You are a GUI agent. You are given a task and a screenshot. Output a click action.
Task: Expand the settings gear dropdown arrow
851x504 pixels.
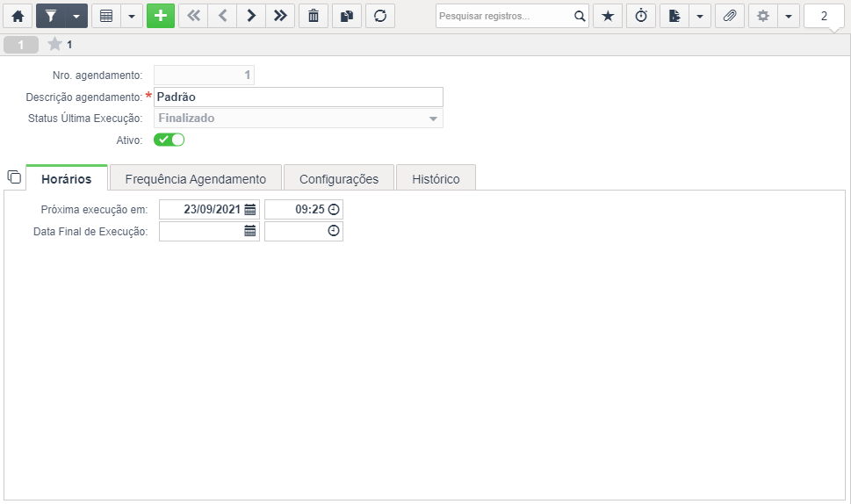788,17
